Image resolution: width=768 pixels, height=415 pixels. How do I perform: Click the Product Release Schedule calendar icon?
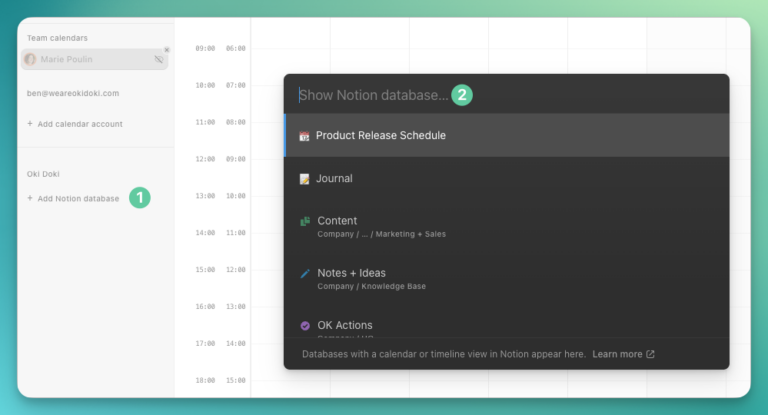(x=304, y=136)
